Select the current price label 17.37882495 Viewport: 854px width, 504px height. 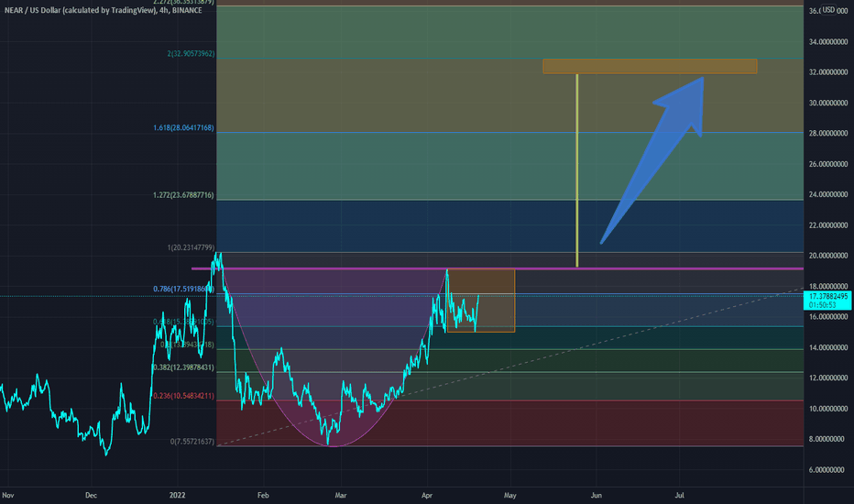pos(827,296)
